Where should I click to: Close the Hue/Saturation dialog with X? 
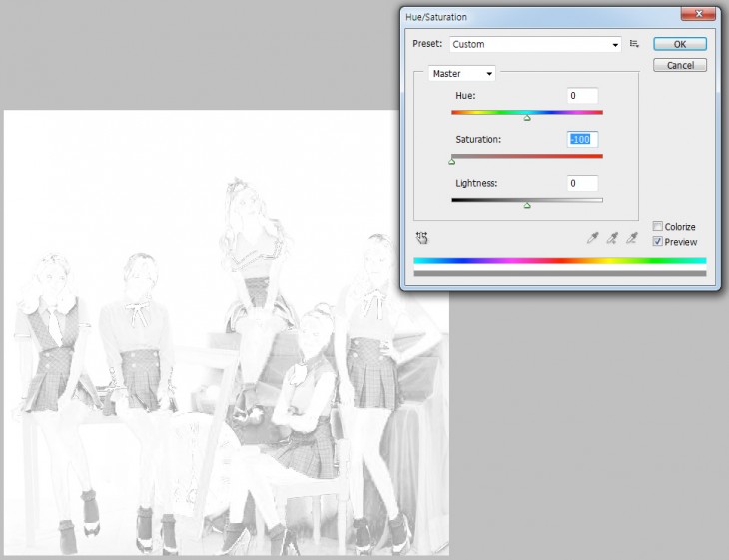pyautogui.click(x=698, y=16)
